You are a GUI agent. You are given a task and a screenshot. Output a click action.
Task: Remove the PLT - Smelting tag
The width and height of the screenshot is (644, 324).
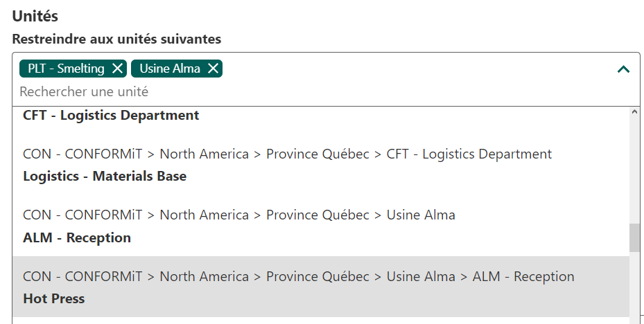point(117,69)
